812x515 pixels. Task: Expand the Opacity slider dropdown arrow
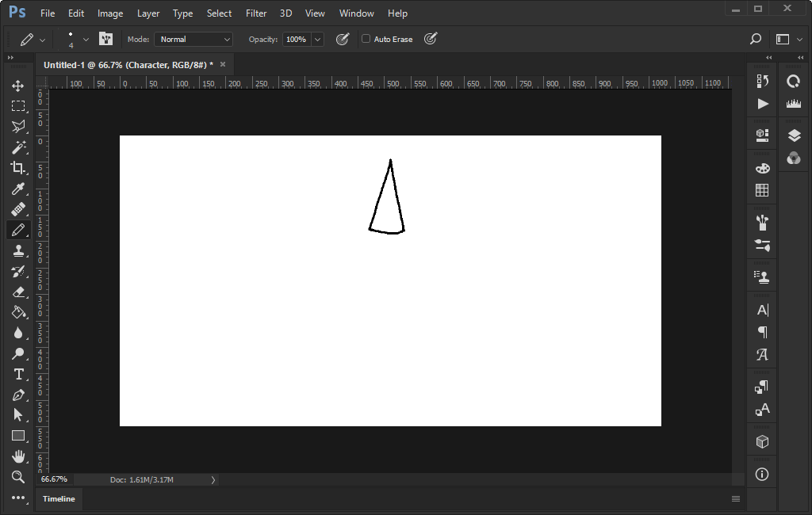318,39
